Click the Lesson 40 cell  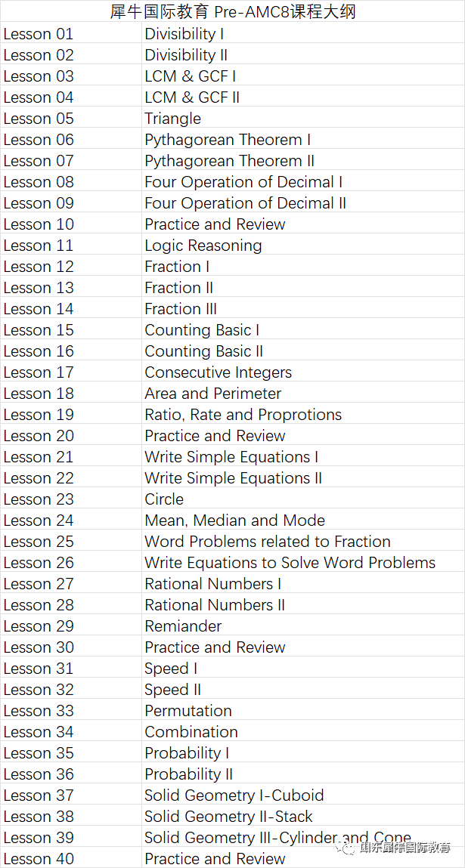coord(71,858)
